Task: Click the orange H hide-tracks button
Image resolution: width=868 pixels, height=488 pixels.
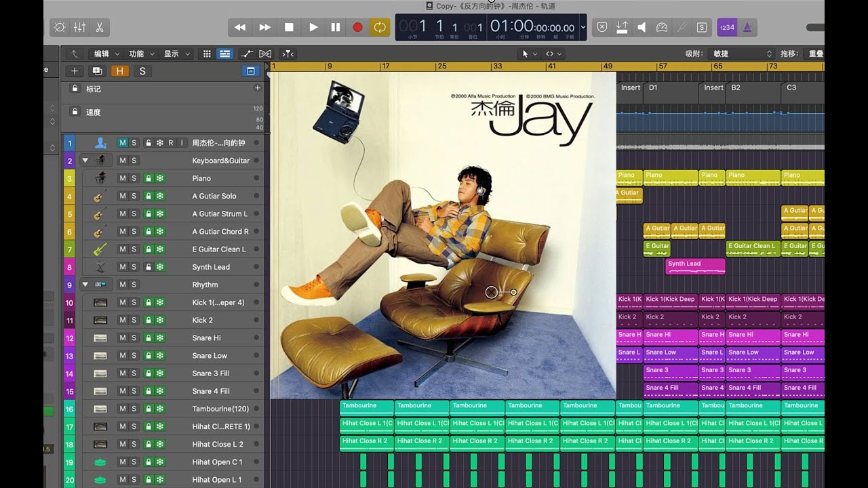Action: [x=120, y=71]
